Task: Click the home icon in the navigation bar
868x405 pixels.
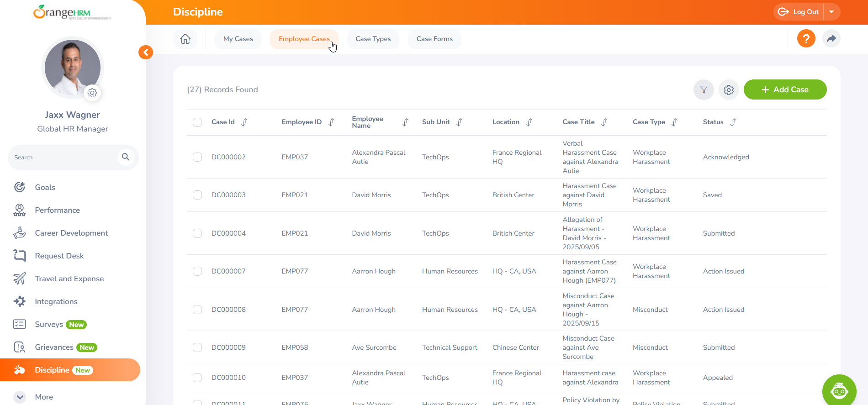Action: pos(185,39)
